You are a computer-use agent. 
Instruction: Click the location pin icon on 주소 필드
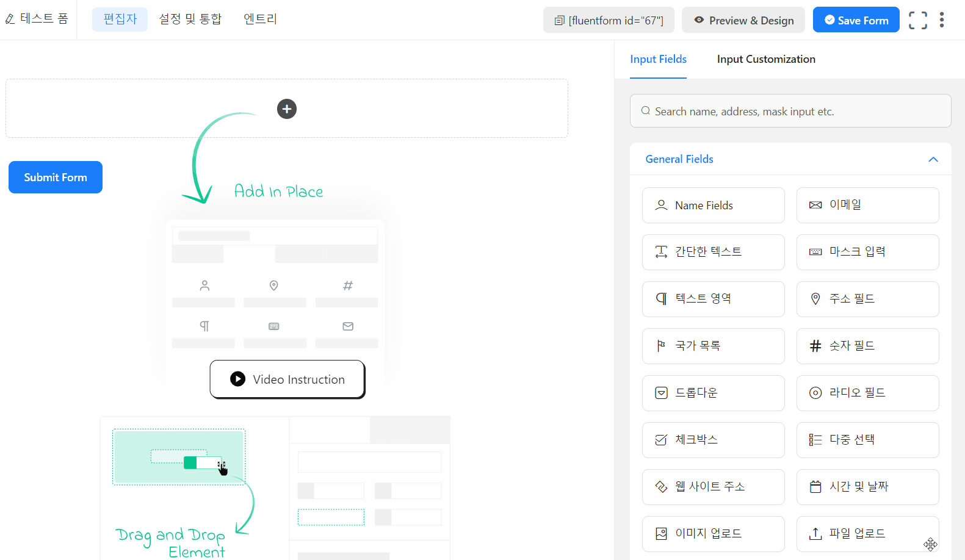[815, 299]
